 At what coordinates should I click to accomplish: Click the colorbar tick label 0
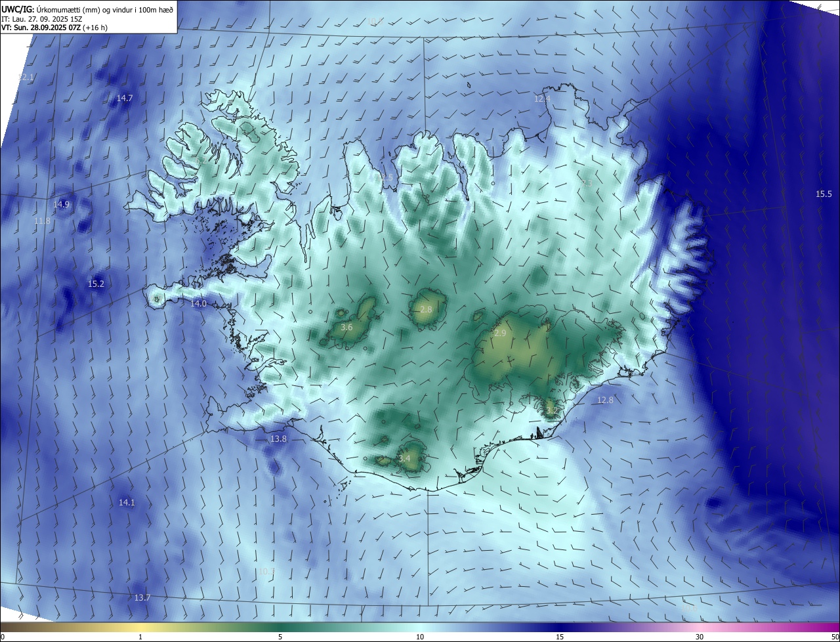[3, 637]
